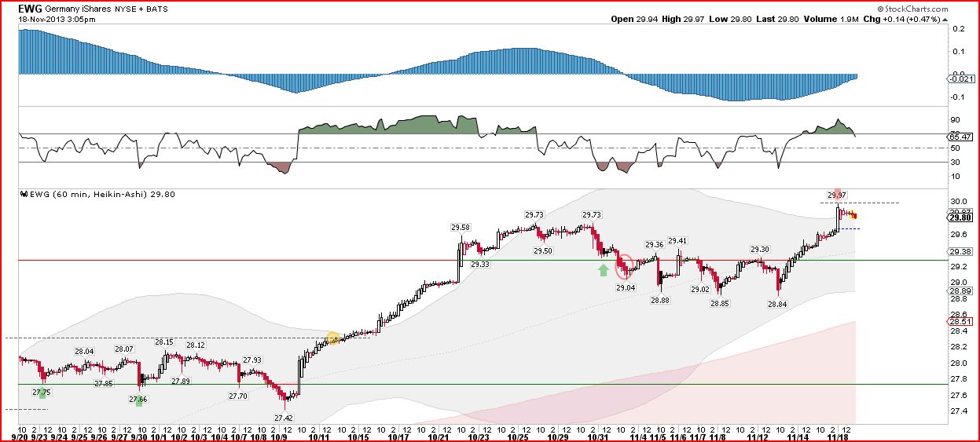The width and height of the screenshot is (980, 442).
Task: Click the green up arrow near 10/31
Action: click(603, 269)
